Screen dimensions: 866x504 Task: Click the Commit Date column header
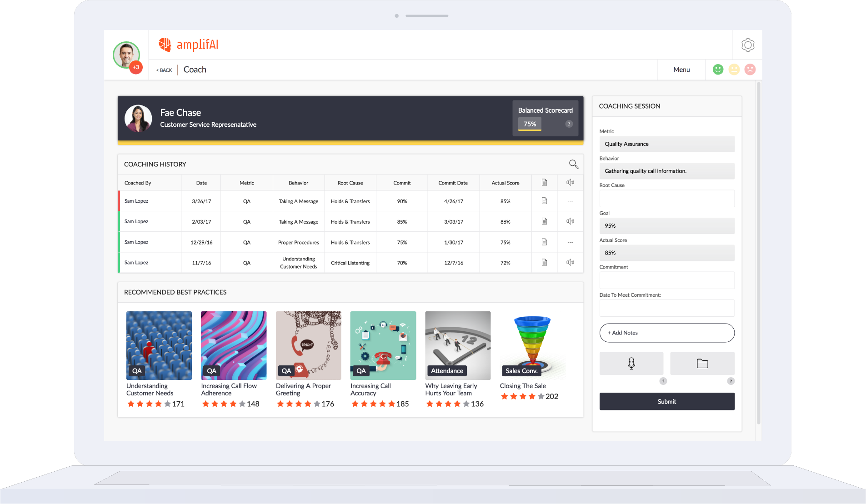pyautogui.click(x=453, y=183)
